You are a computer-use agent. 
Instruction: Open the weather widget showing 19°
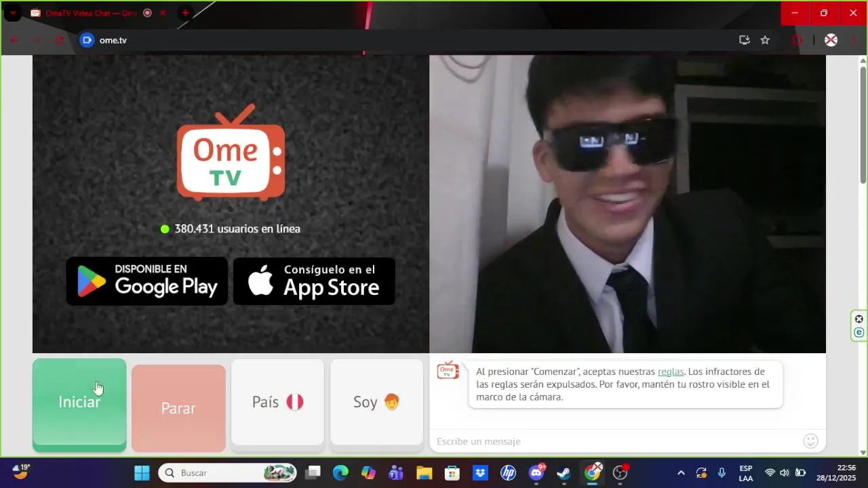click(x=21, y=472)
